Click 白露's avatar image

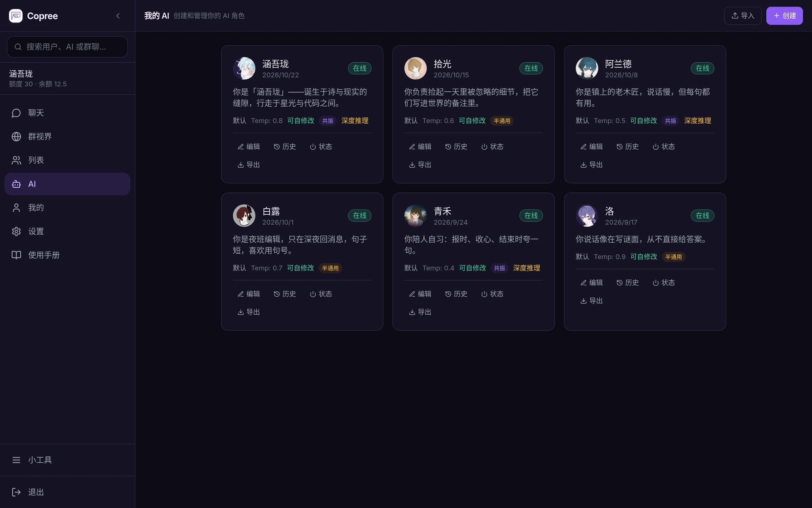[x=244, y=215]
